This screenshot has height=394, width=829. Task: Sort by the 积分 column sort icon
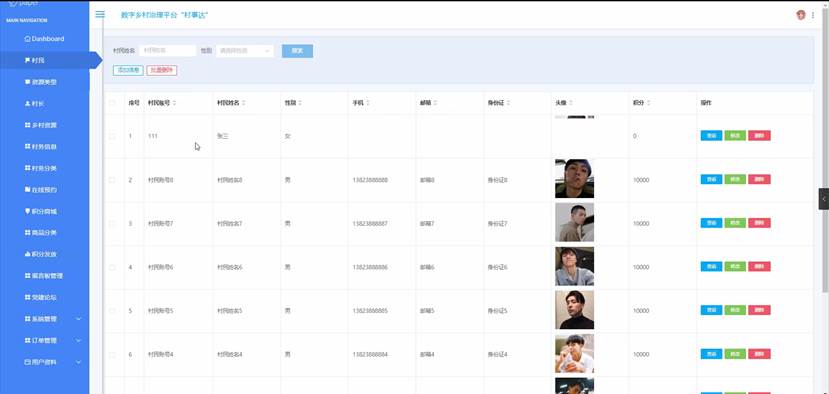648,103
